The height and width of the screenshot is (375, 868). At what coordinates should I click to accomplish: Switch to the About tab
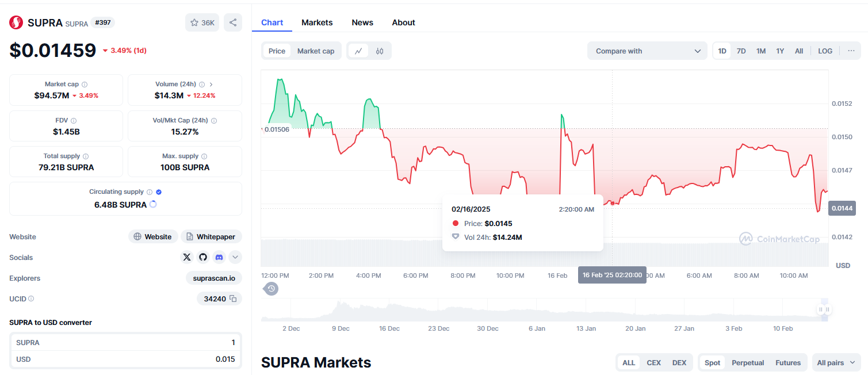tap(403, 22)
